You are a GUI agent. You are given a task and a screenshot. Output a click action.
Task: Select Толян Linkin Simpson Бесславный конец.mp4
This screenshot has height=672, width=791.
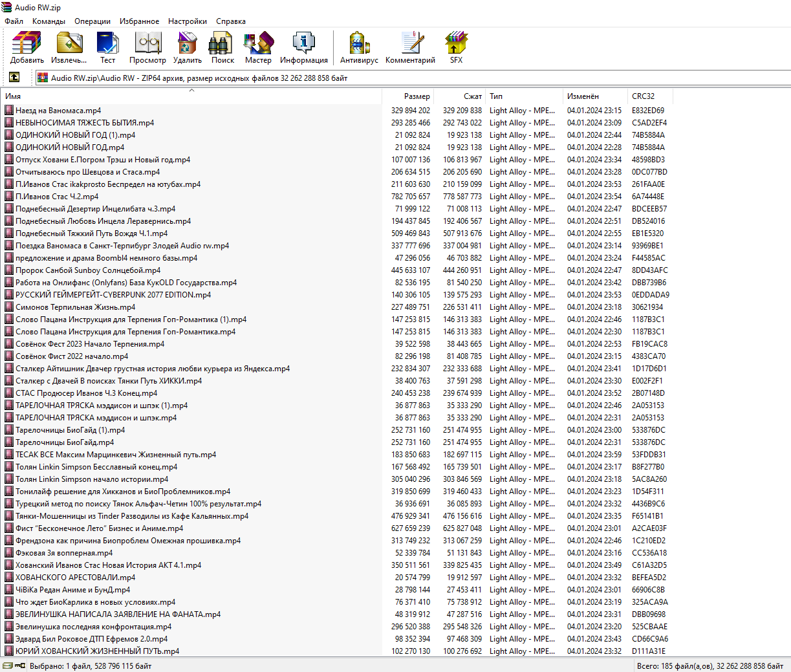coord(96,466)
